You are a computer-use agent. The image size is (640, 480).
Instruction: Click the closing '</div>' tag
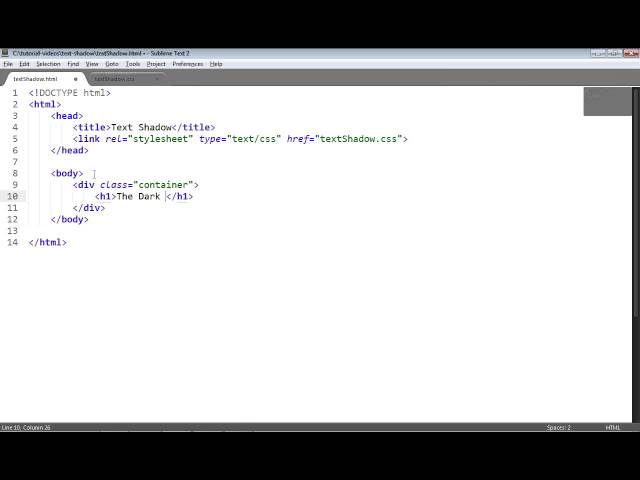click(89, 208)
